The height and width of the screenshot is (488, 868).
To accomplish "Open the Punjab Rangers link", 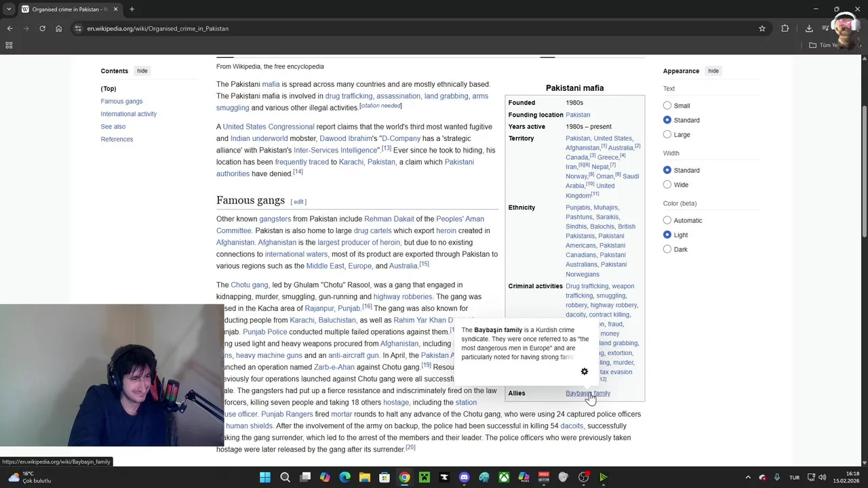I will (x=287, y=414).
